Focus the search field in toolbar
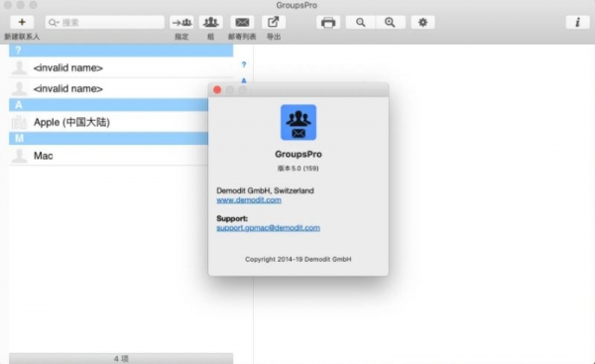The width and height of the screenshot is (595, 364). coord(105,23)
